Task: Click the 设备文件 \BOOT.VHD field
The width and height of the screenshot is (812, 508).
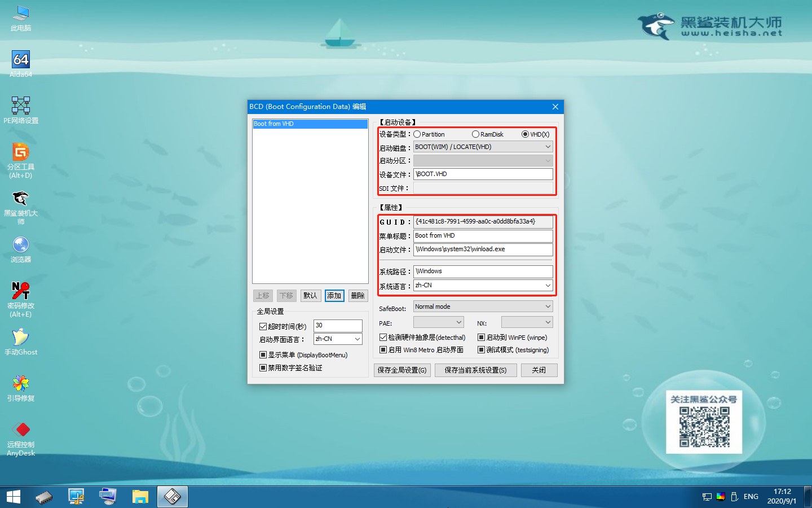Action: (x=483, y=174)
